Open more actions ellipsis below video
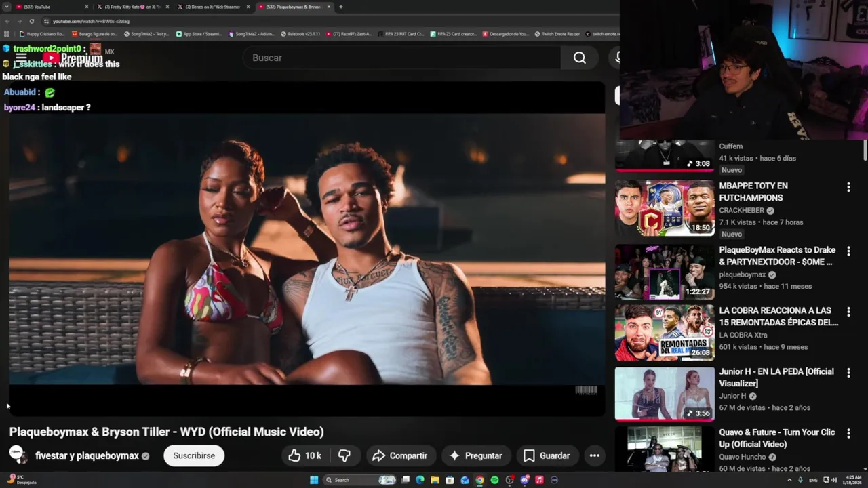Viewport: 868px width, 488px height. pyautogui.click(x=595, y=455)
